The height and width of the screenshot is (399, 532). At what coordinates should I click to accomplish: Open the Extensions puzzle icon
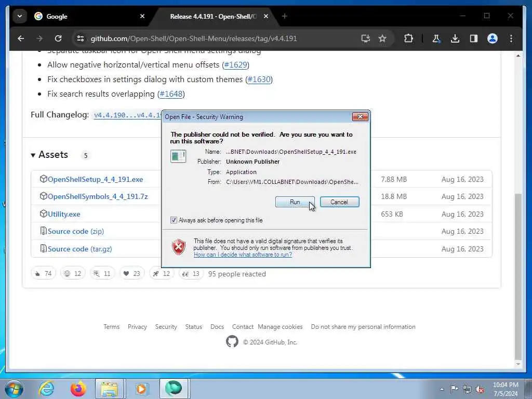pyautogui.click(x=408, y=38)
